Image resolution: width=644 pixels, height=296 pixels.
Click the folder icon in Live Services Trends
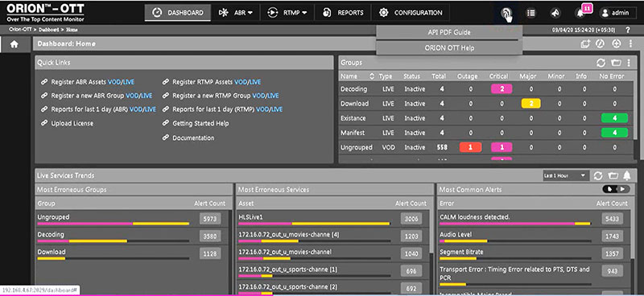tap(613, 175)
